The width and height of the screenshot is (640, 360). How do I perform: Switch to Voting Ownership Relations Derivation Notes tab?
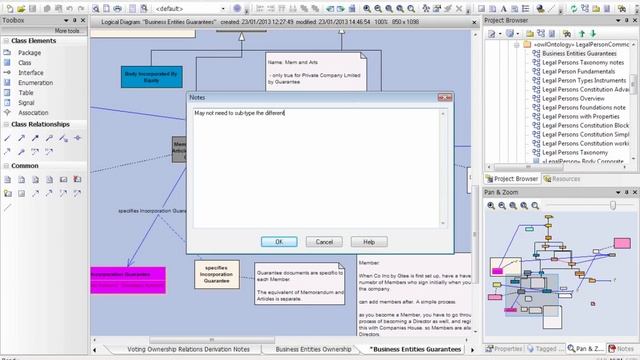pyautogui.click(x=188, y=349)
